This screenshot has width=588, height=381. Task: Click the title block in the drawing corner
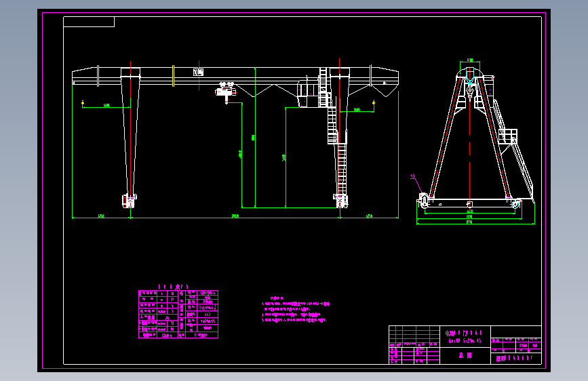[x=465, y=344]
